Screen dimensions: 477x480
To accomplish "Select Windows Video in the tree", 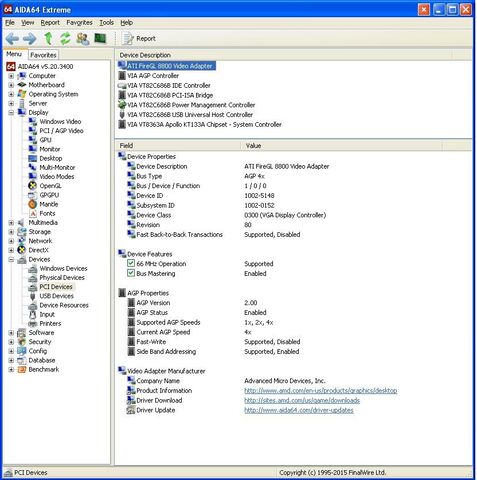I will click(60, 122).
